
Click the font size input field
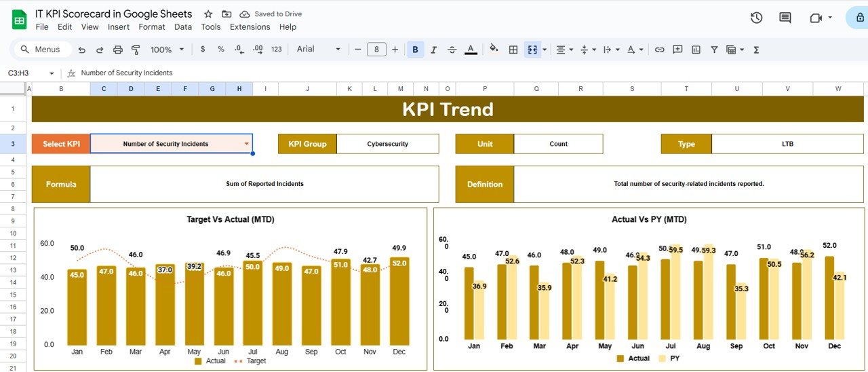376,50
